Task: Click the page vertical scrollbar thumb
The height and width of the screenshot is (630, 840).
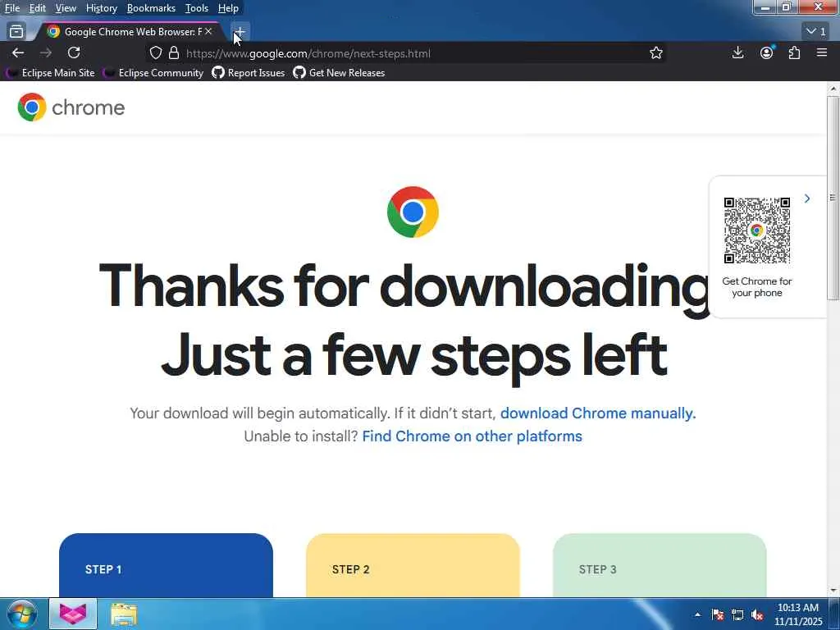Action: tap(833, 199)
